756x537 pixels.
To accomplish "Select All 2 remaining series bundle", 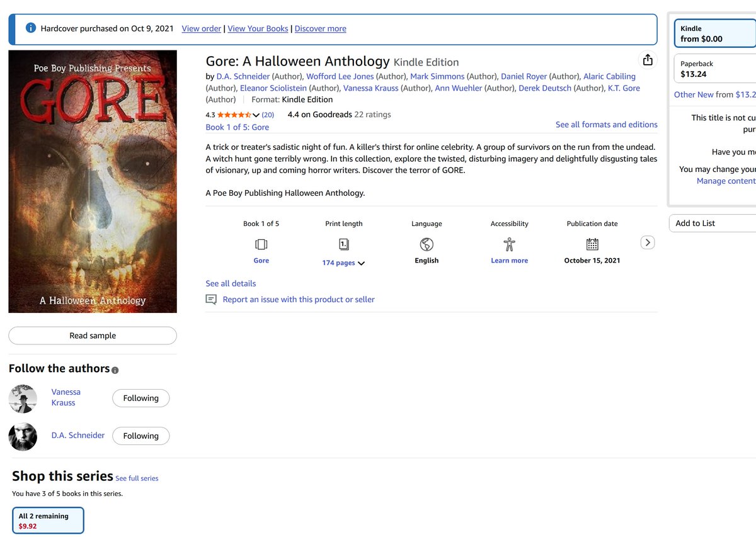I will (x=48, y=521).
